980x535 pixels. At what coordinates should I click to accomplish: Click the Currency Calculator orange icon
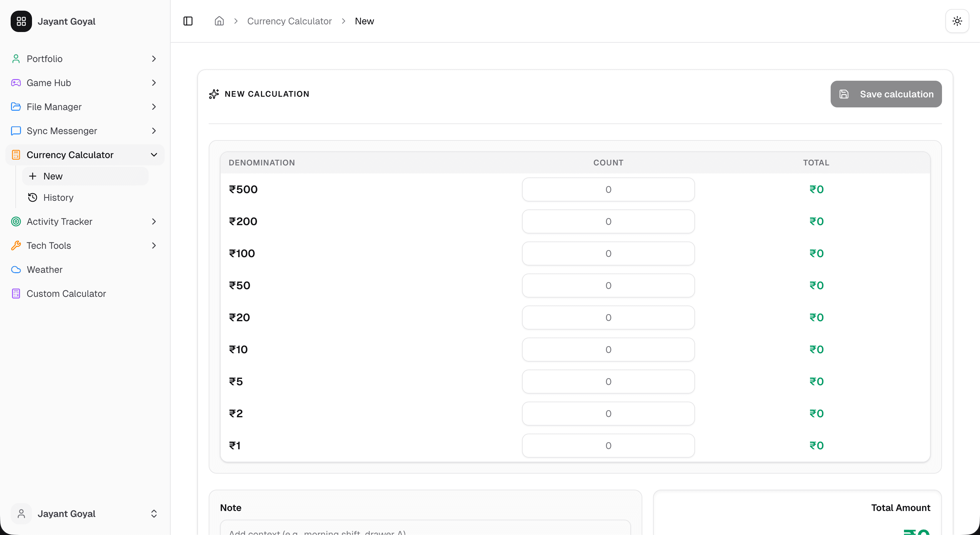click(x=16, y=155)
